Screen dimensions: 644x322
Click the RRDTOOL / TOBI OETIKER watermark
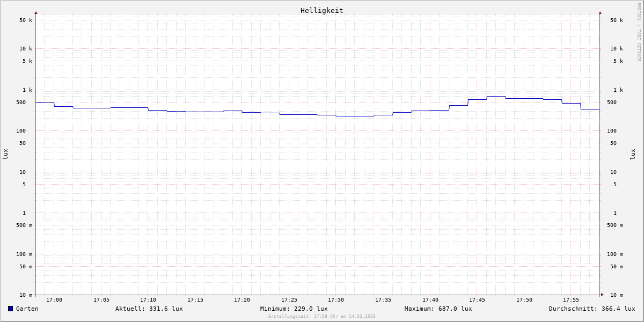point(639,32)
